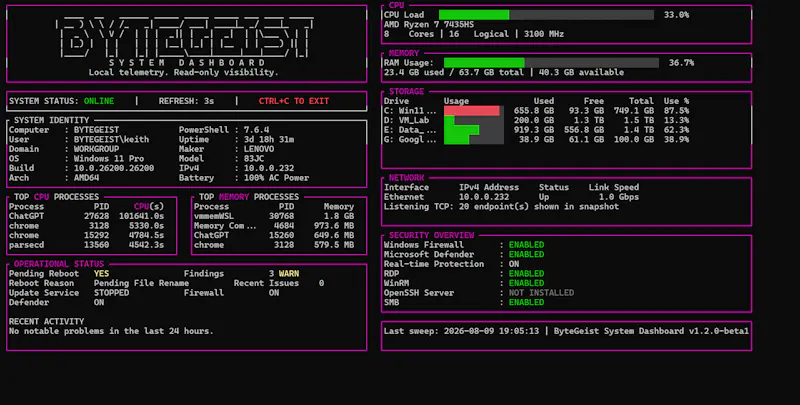Click the Ethernet interface name
The image size is (800, 405).
(404, 197)
